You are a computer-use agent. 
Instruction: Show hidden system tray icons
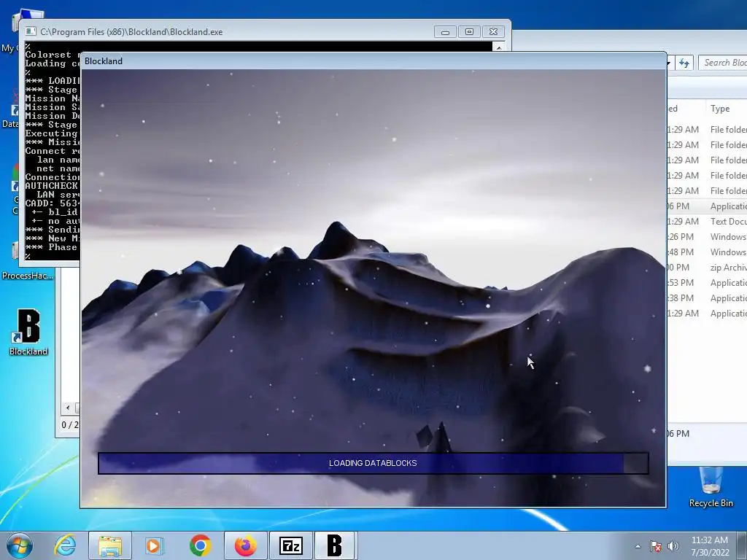pyautogui.click(x=638, y=546)
